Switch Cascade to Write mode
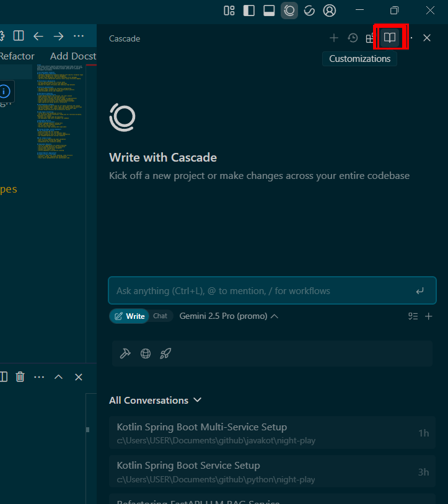This screenshot has height=504, width=448. 130,316
